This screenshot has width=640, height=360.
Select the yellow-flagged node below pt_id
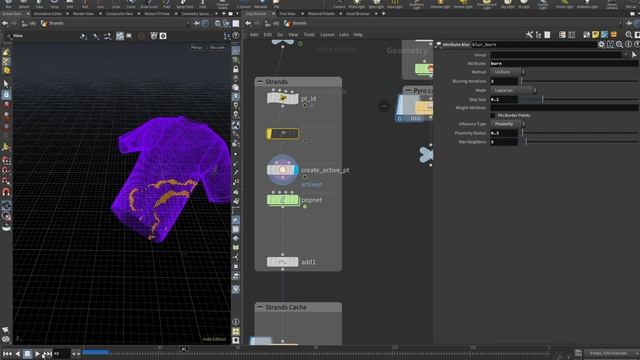click(282, 133)
